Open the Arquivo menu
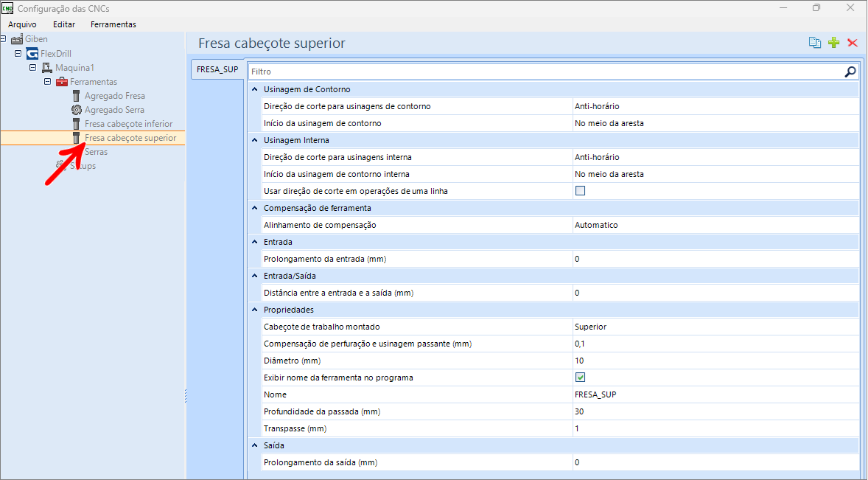 pyautogui.click(x=22, y=24)
